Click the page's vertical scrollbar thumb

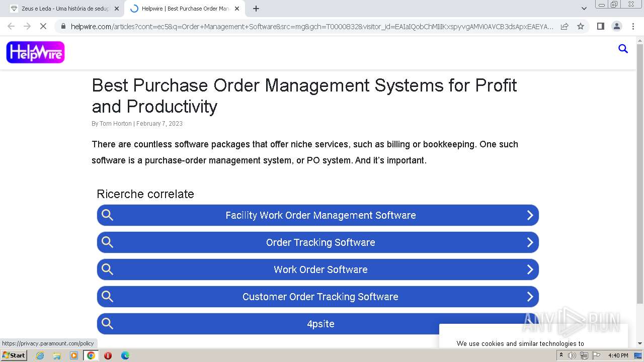pos(640,173)
